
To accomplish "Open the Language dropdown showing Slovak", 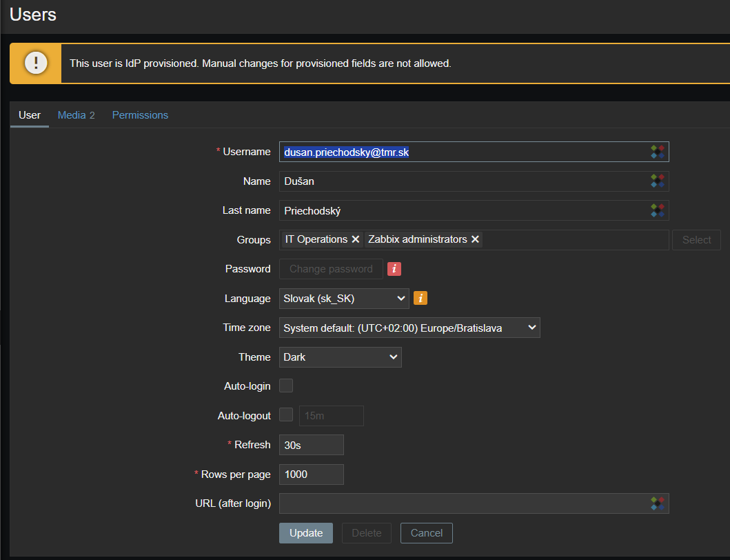I will click(344, 299).
